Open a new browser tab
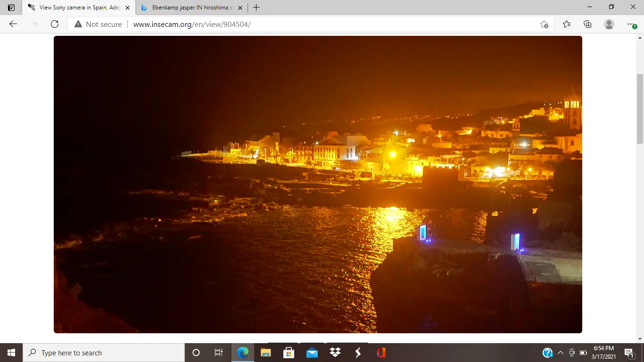 pos(256,8)
